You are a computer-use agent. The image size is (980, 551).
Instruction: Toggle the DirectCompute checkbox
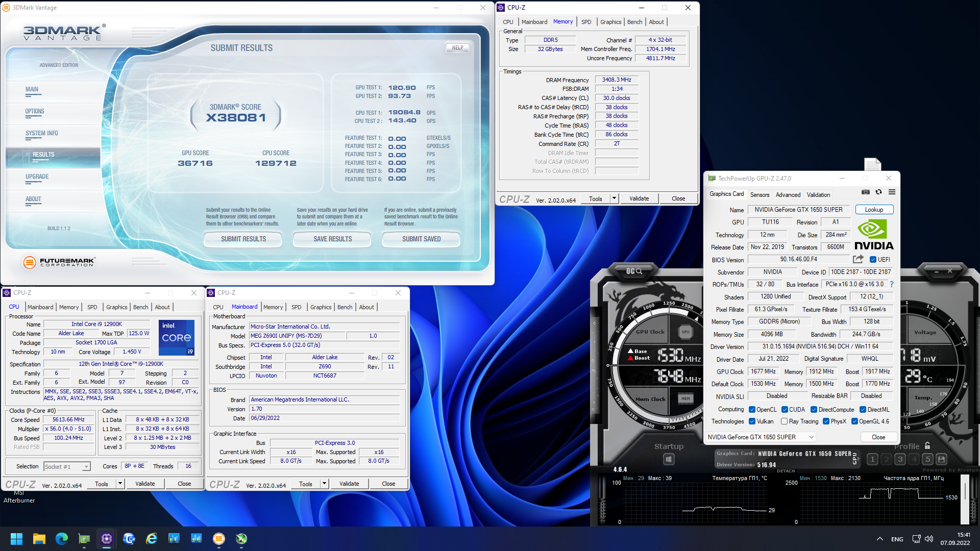(x=814, y=410)
